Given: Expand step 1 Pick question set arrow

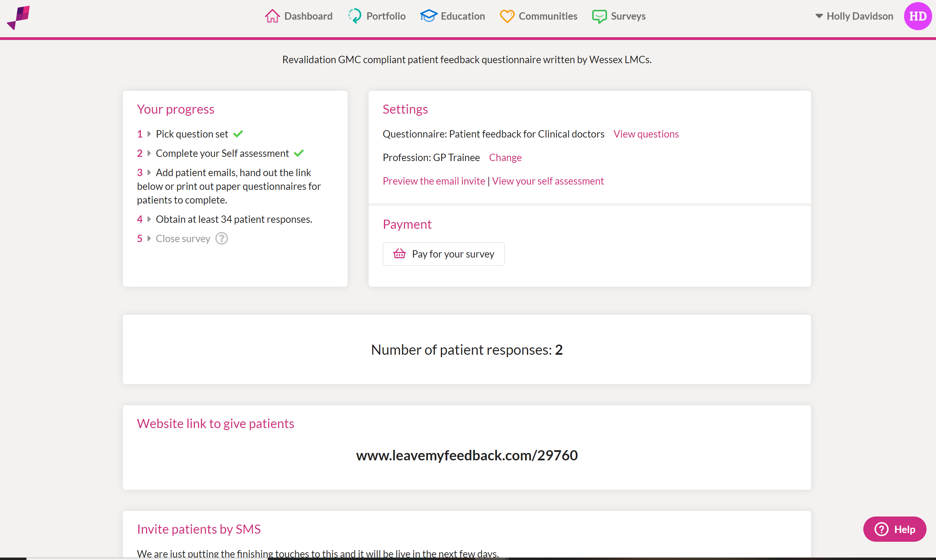Looking at the screenshot, I should pos(149,134).
